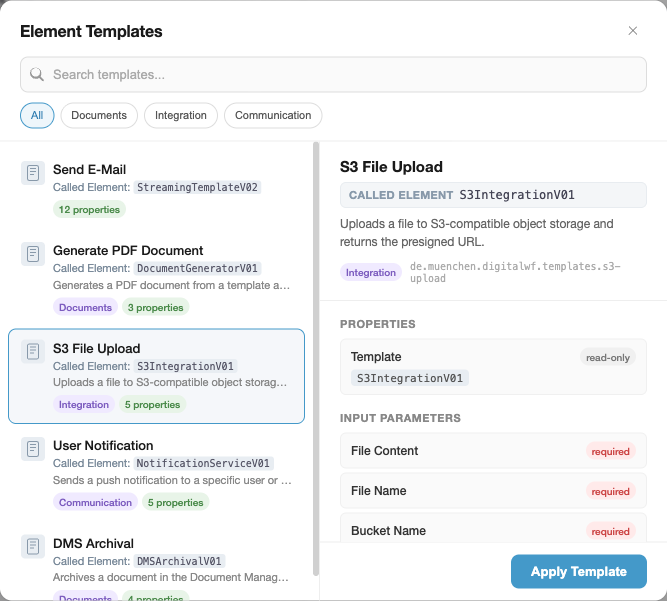Screen dimensions: 667x601
Task: Click S3IntegrationV01 in the template list
Action: point(185,366)
